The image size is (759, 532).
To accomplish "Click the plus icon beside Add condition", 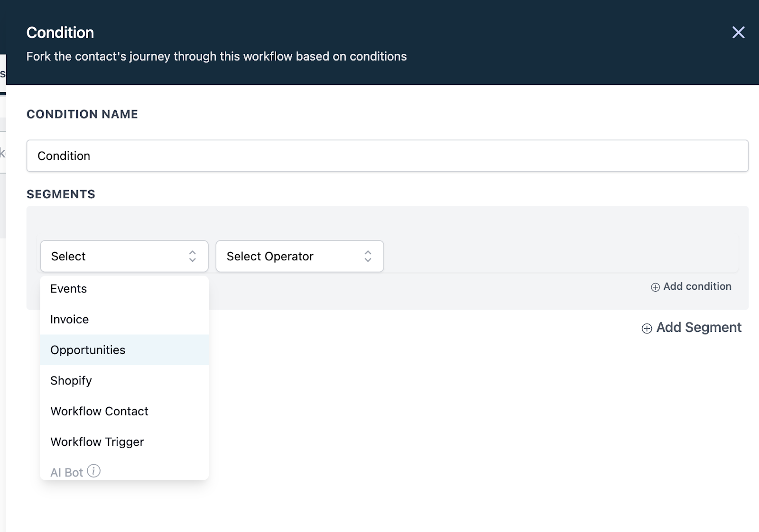I will (655, 287).
